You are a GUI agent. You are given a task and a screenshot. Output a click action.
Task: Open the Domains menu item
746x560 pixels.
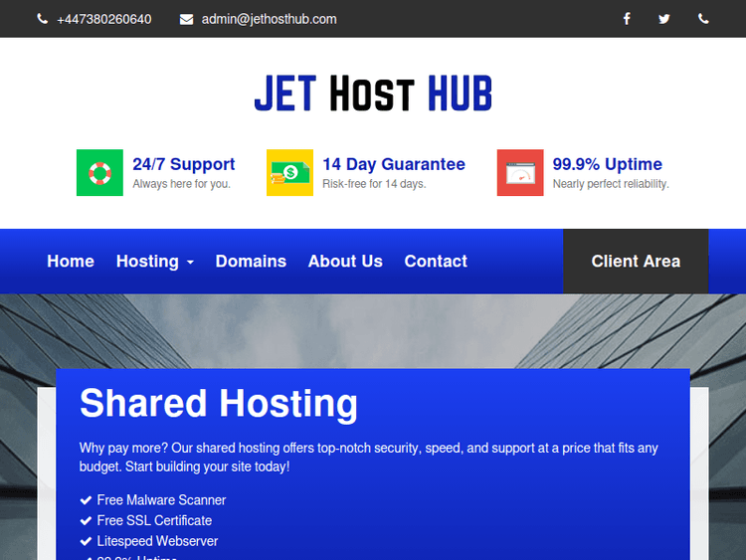click(251, 262)
